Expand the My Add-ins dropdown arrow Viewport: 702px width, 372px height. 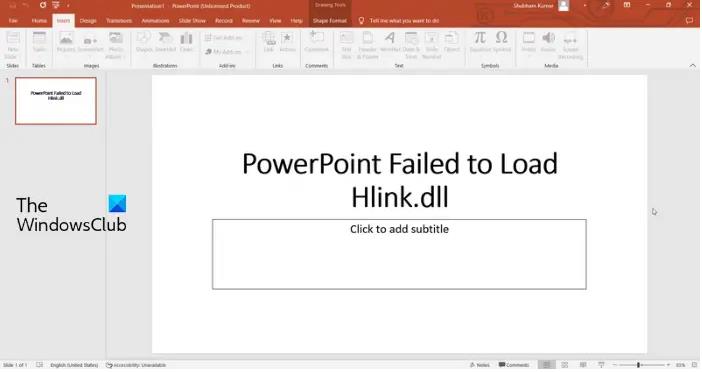pos(248,52)
